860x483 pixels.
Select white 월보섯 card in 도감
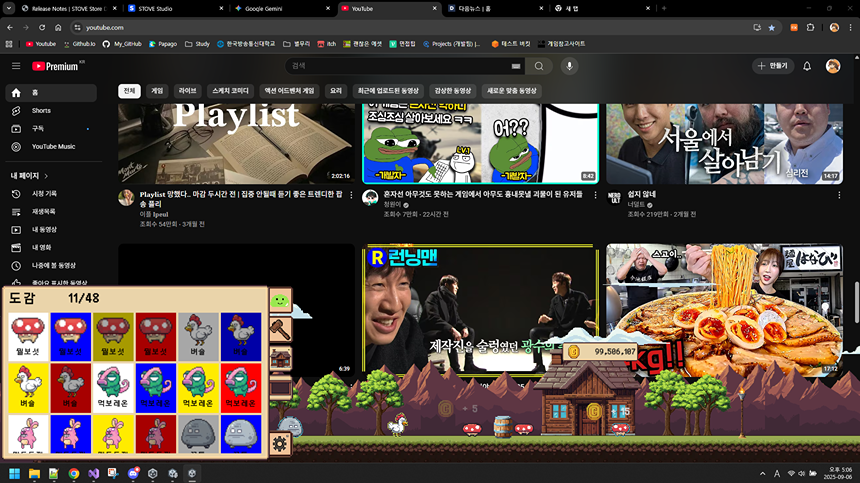(x=28, y=337)
